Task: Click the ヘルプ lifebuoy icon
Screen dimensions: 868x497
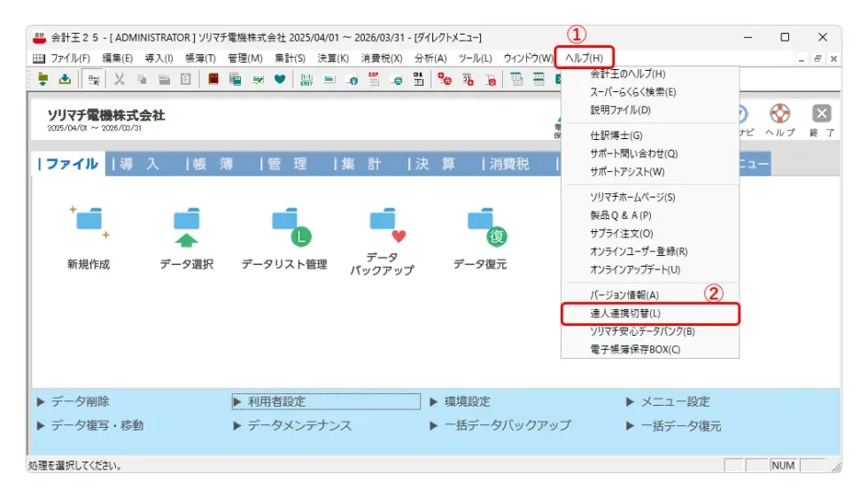Action: 779,114
